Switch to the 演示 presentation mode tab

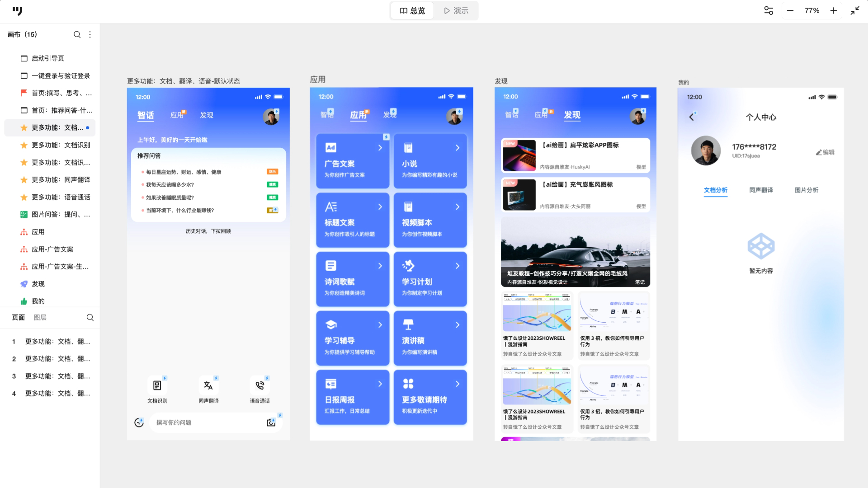456,10
